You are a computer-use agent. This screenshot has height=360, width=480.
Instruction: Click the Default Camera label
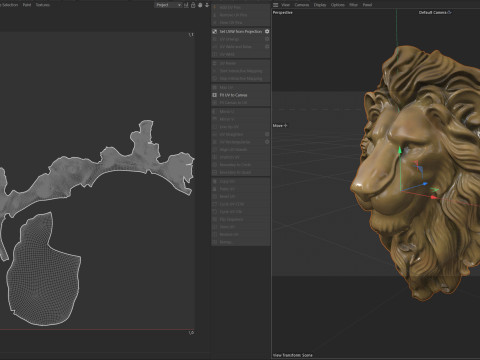pos(432,12)
